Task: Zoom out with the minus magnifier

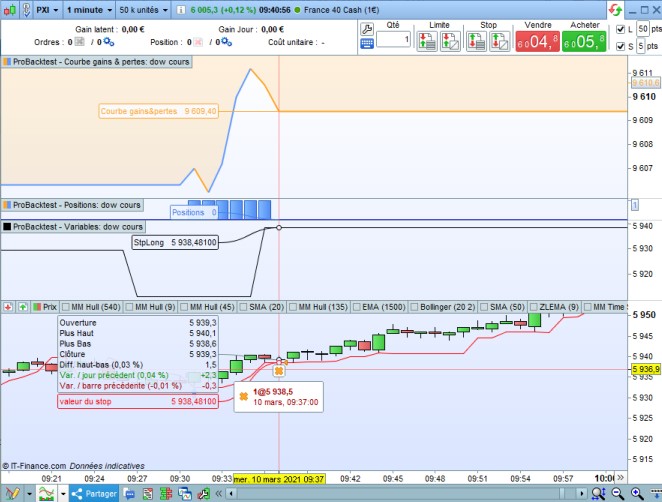Action: pyautogui.click(x=617, y=493)
